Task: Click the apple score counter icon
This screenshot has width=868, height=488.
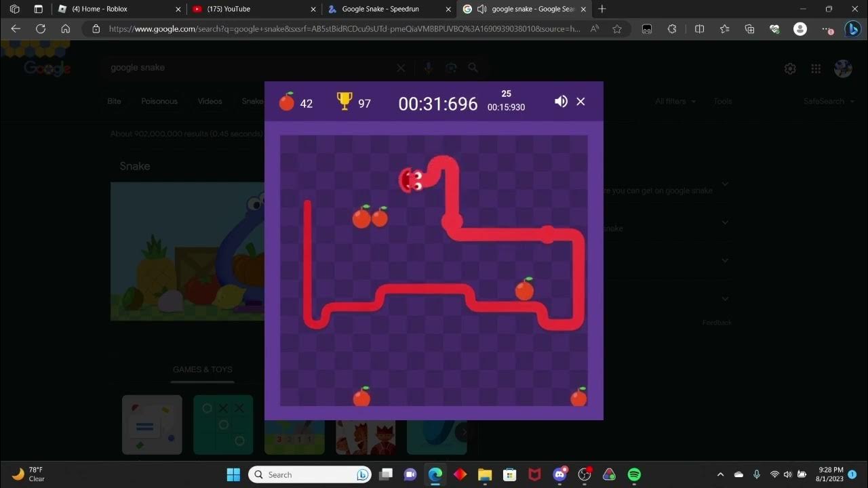Action: (287, 102)
